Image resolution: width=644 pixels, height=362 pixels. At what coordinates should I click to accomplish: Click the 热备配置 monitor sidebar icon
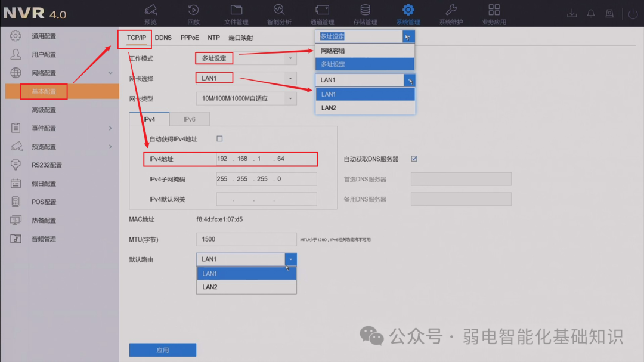click(16, 220)
